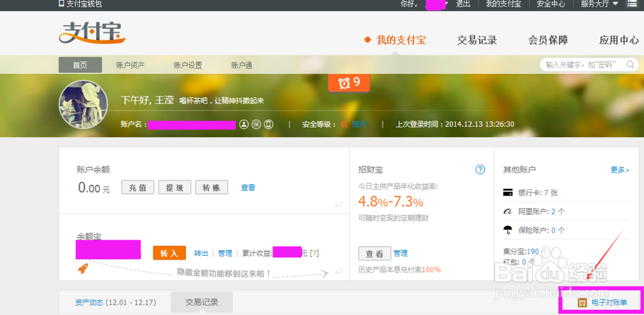Click the 管理 link in 余额宝
644x315 pixels.
(225, 253)
